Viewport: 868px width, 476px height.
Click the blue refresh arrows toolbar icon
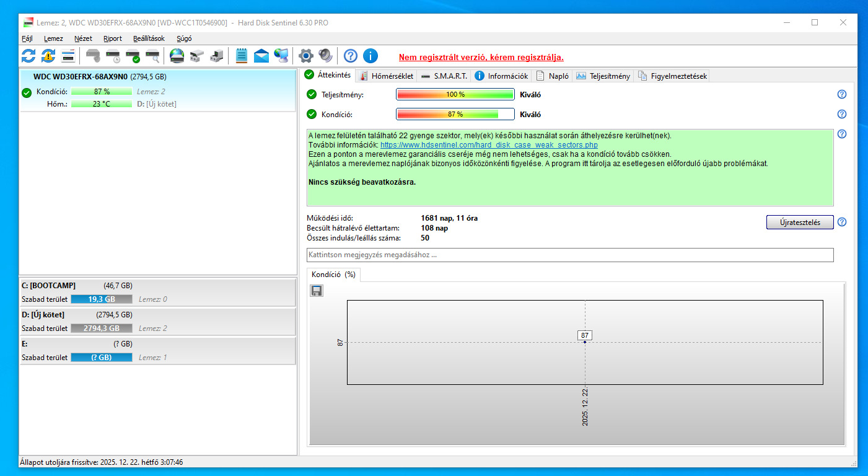[x=28, y=56]
